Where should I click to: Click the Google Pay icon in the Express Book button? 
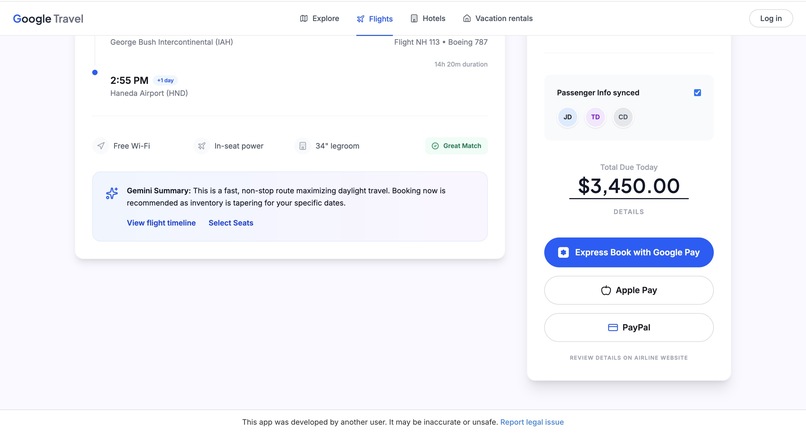[563, 252]
